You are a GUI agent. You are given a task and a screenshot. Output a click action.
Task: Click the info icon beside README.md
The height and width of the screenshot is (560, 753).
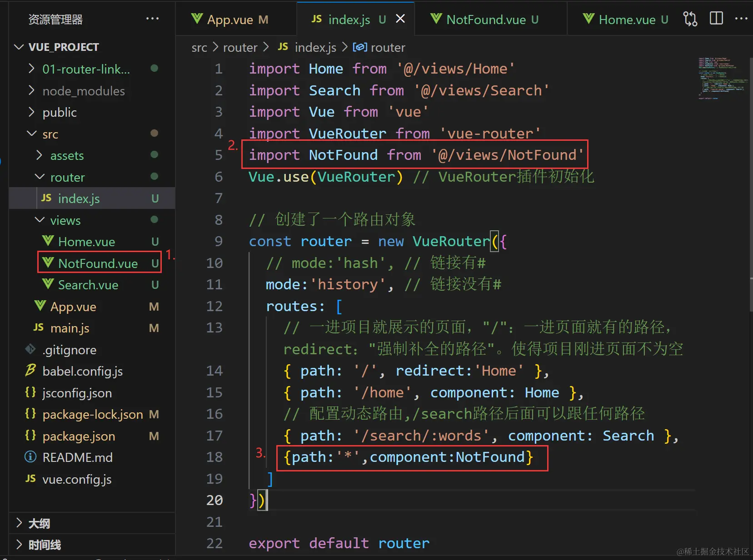[30, 457]
